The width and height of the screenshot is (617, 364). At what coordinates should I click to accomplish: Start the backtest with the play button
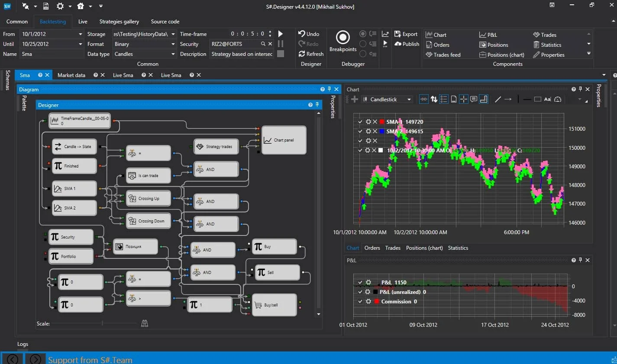pyautogui.click(x=280, y=34)
